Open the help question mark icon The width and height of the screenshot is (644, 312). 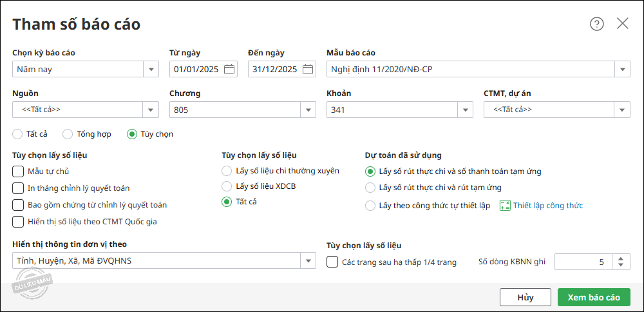click(597, 24)
